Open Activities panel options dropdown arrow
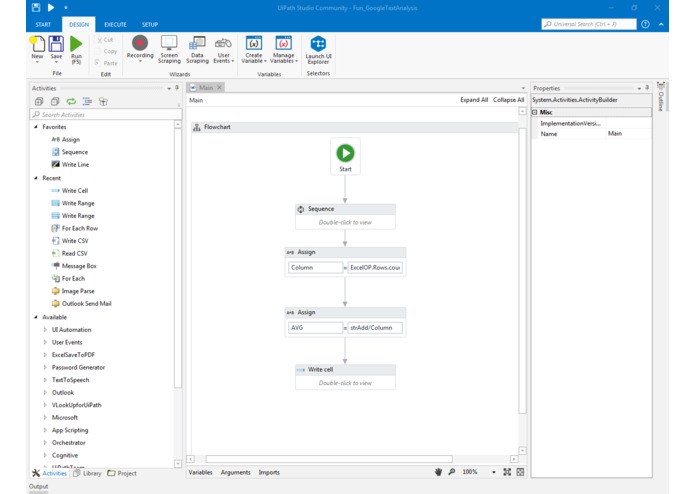 [x=169, y=88]
